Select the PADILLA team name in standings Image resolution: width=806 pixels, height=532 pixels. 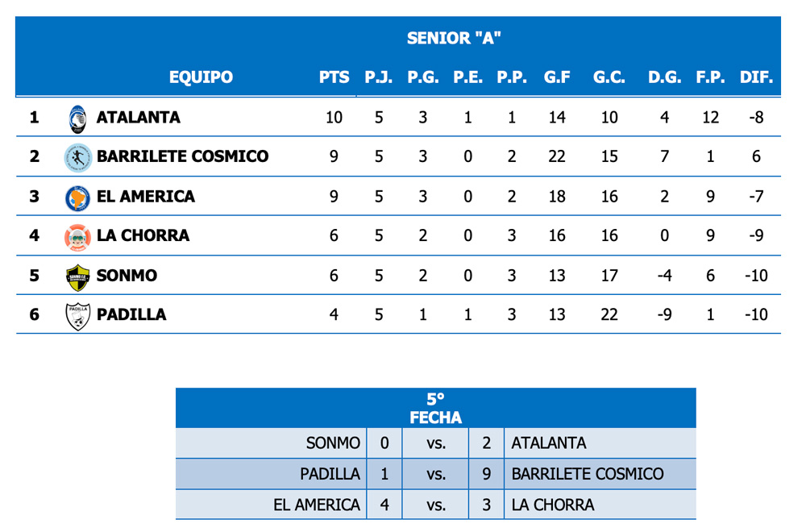tap(131, 315)
